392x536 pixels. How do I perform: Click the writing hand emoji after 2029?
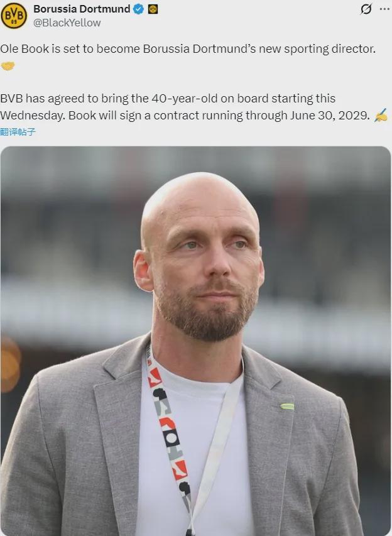pyautogui.click(x=381, y=115)
